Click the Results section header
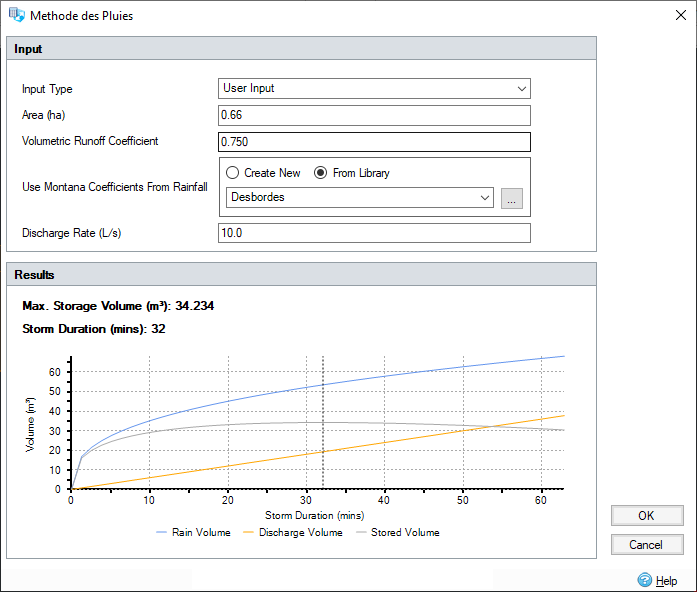This screenshot has width=697, height=592. [x=301, y=274]
